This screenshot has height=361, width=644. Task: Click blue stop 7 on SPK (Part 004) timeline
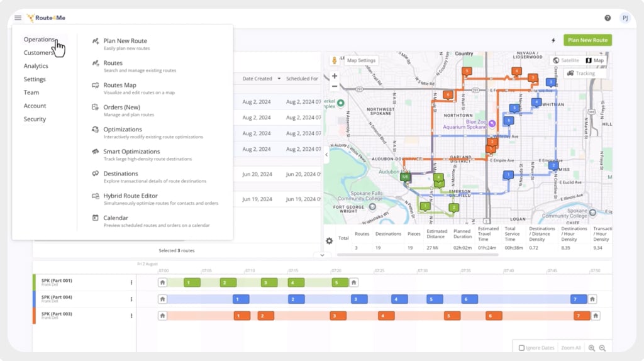pyautogui.click(x=579, y=299)
